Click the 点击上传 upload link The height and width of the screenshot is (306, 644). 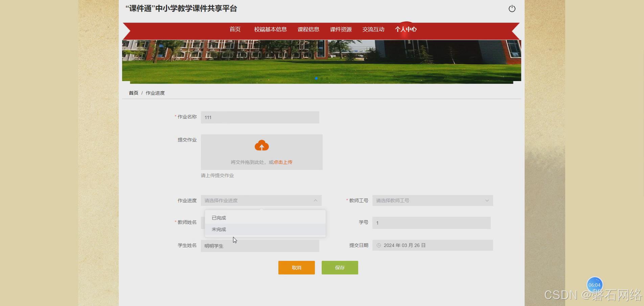coord(283,162)
